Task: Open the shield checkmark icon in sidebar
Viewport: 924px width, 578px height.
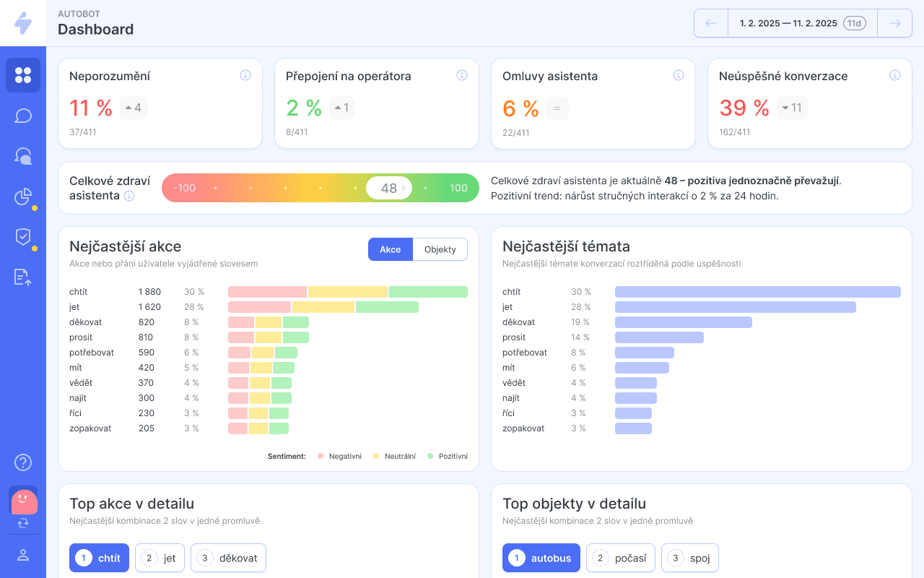Action: pyautogui.click(x=23, y=237)
